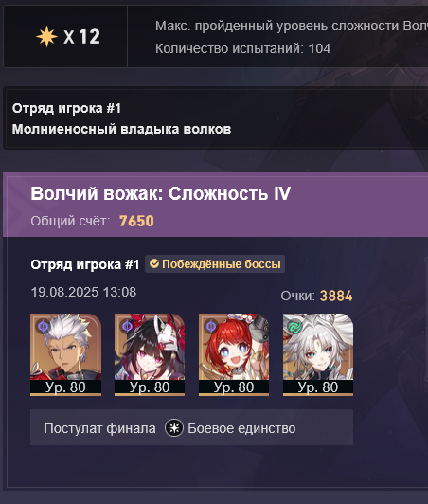
Task: Click Количество испытаний: 104 text
Action: point(243,49)
